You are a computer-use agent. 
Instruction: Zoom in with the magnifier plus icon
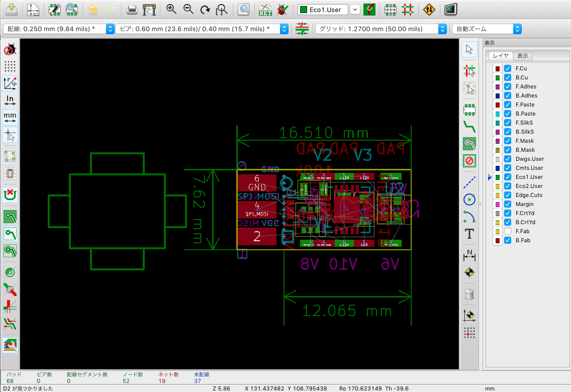(x=171, y=10)
